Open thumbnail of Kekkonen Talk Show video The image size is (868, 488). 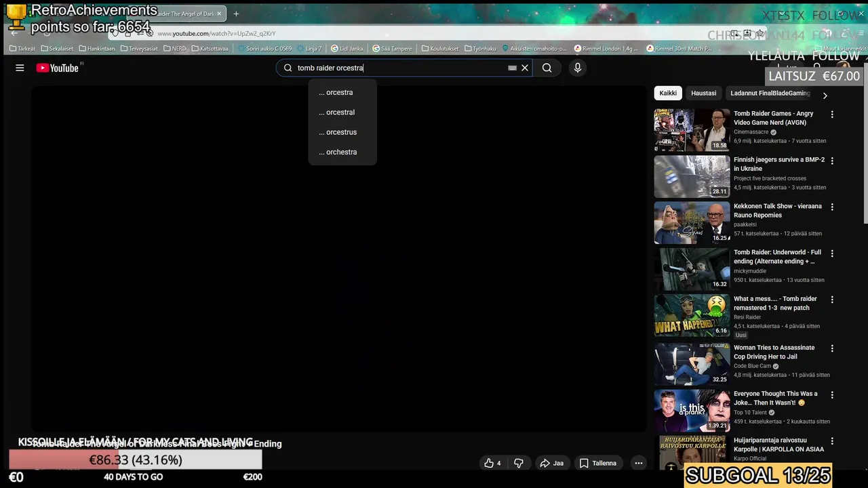[692, 223]
